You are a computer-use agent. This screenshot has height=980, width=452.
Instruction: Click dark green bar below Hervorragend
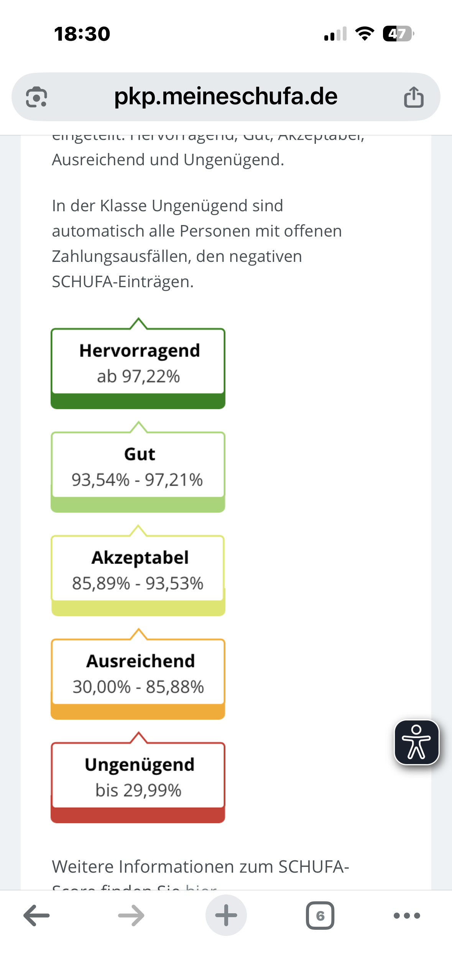click(x=138, y=401)
